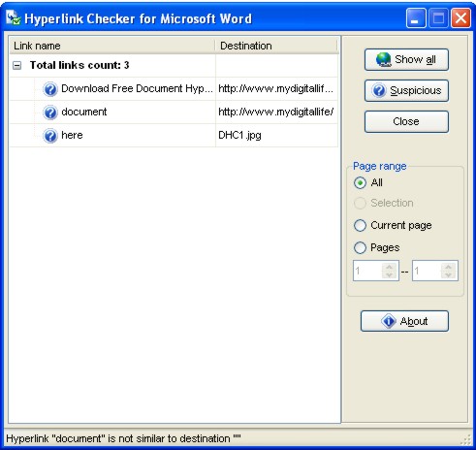The image size is (476, 450).
Task: Click the Close button
Action: (406, 121)
